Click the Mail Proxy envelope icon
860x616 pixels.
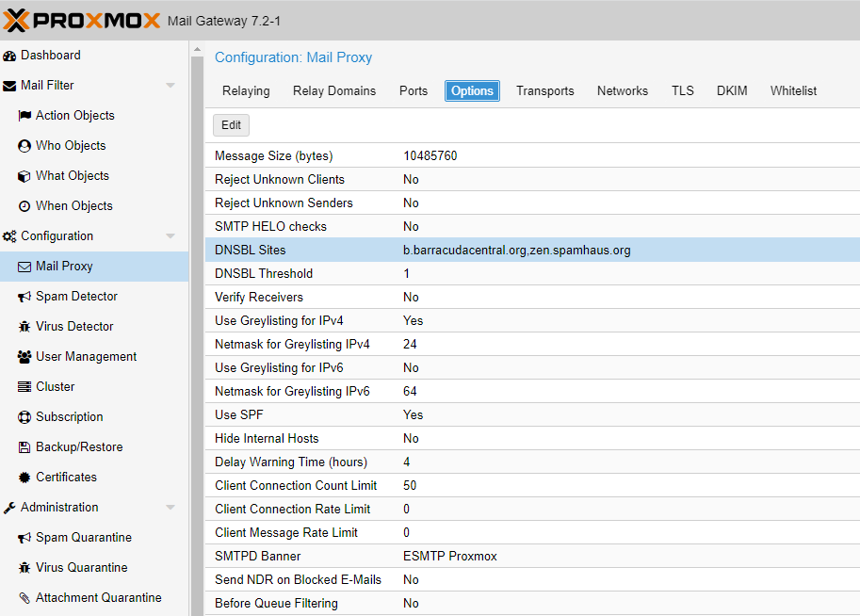(24, 267)
